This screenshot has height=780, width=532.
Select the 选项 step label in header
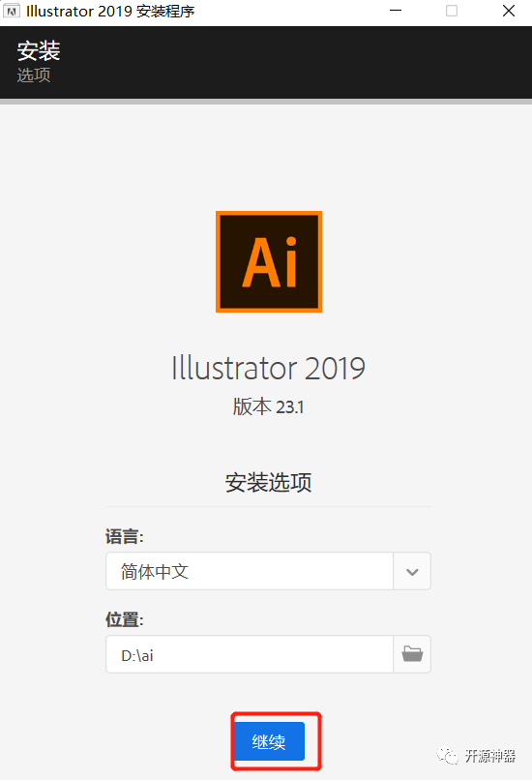tap(34, 75)
